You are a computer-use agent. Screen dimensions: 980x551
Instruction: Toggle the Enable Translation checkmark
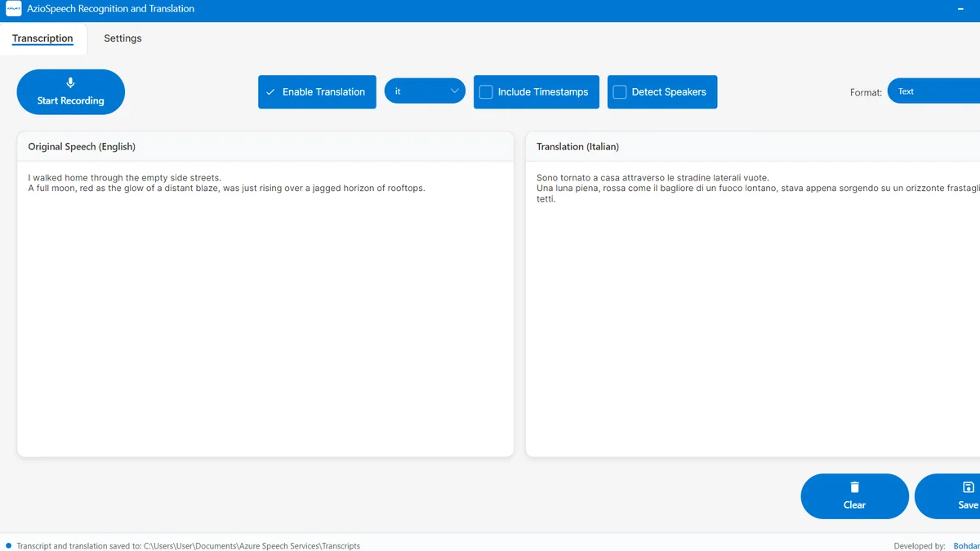click(x=270, y=92)
